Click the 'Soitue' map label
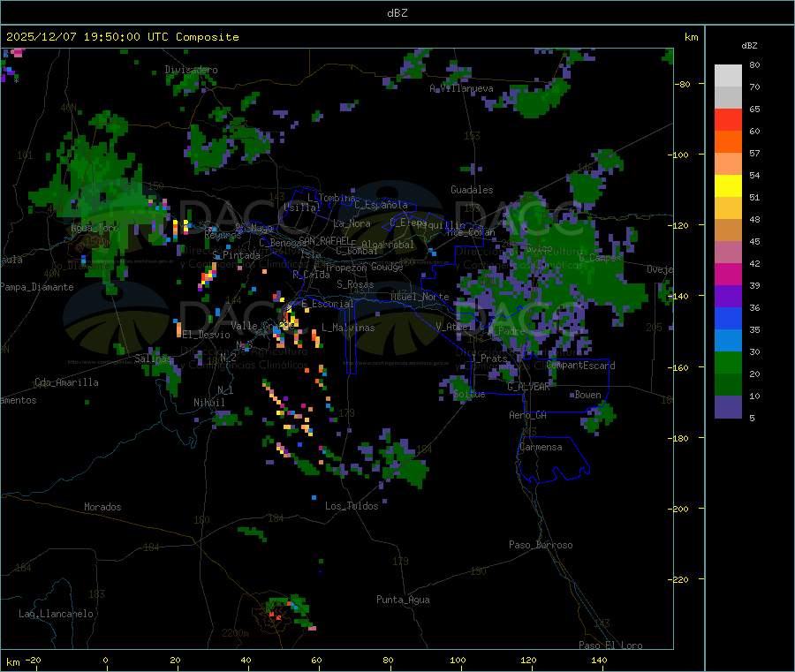The width and height of the screenshot is (795, 672). pyautogui.click(x=469, y=394)
